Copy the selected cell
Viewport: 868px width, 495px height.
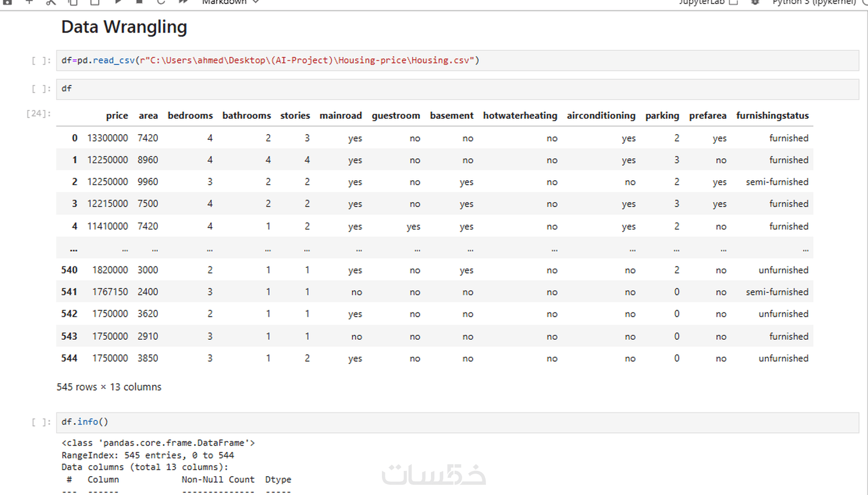tap(73, 2)
